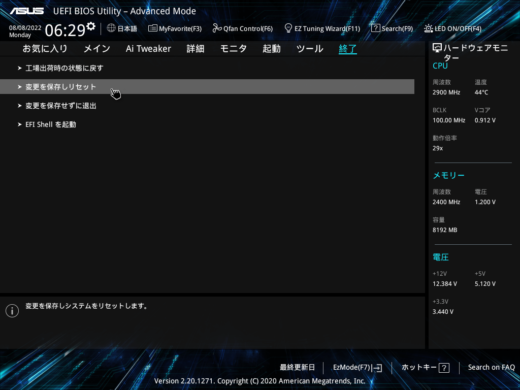Click 最終更新日 at the bottom
The image size is (520, 390).
297,367
